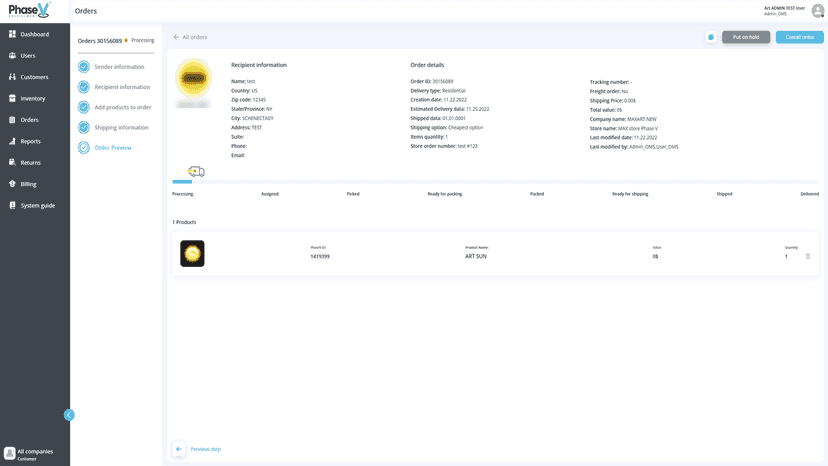This screenshot has height=466, width=828.
Task: Click the Ready for shipping status label
Action: [630, 194]
